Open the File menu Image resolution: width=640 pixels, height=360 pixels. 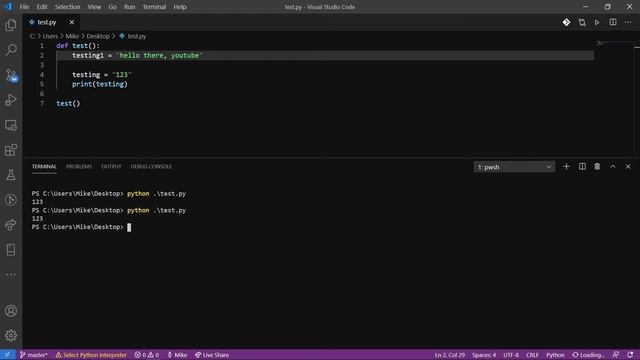click(24, 7)
